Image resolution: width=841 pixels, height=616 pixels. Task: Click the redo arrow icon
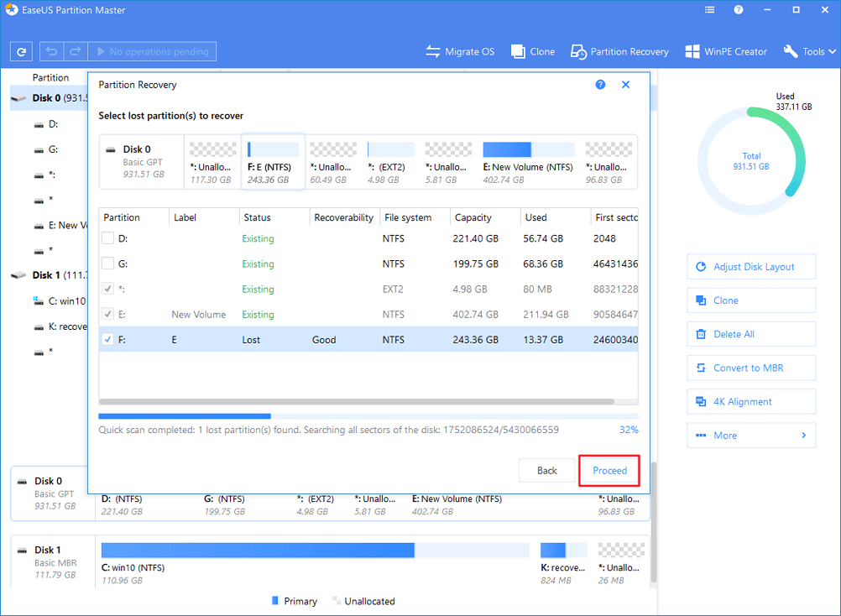coord(76,51)
